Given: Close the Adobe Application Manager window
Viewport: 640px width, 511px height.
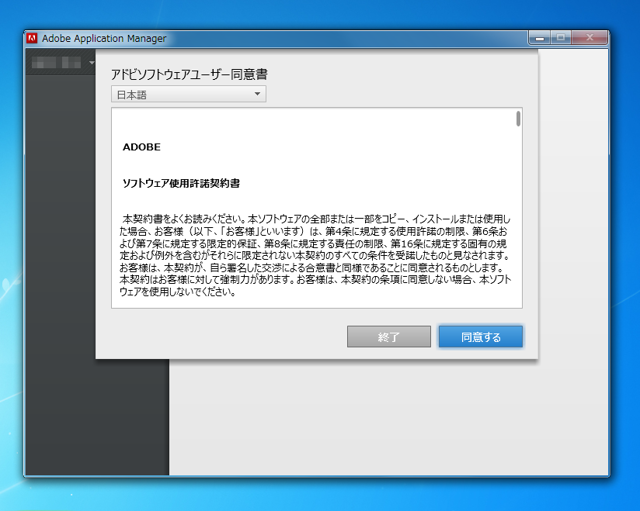Looking at the screenshot, I should pyautogui.click(x=589, y=38).
